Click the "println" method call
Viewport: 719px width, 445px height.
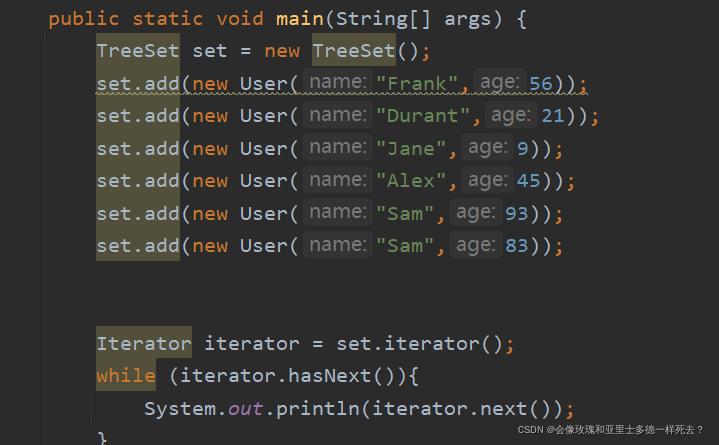point(318,409)
